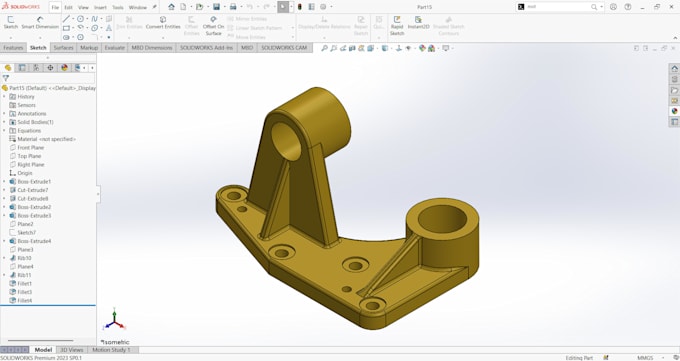Select the Corner Rectangle tool
Image resolution: width=680 pixels, height=361 pixels.
pos(66,28)
